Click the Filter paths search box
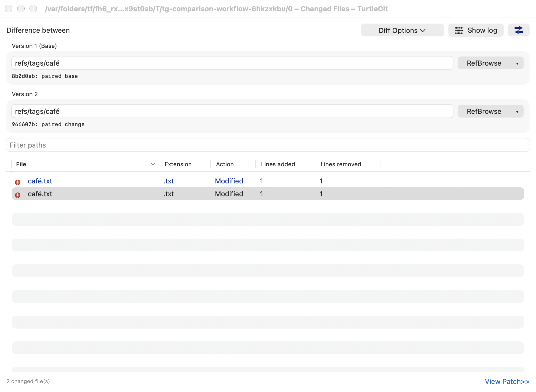The image size is (536, 392). pos(268,145)
